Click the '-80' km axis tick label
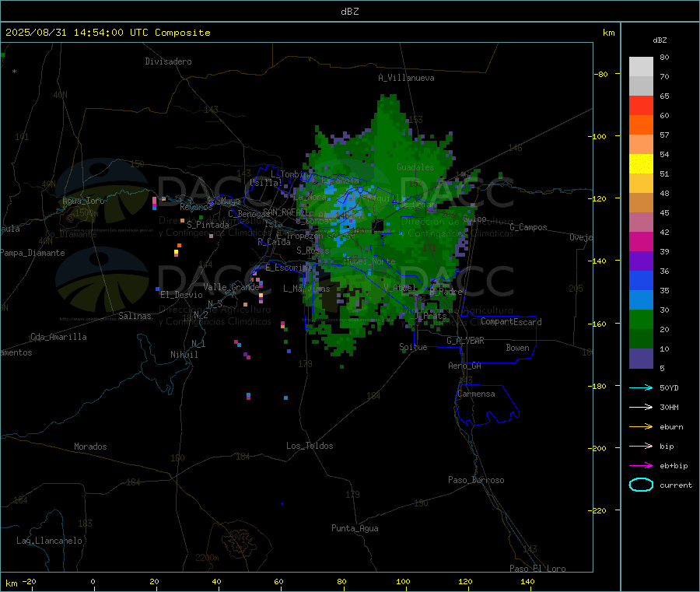The width and height of the screenshot is (700, 592). (x=600, y=74)
